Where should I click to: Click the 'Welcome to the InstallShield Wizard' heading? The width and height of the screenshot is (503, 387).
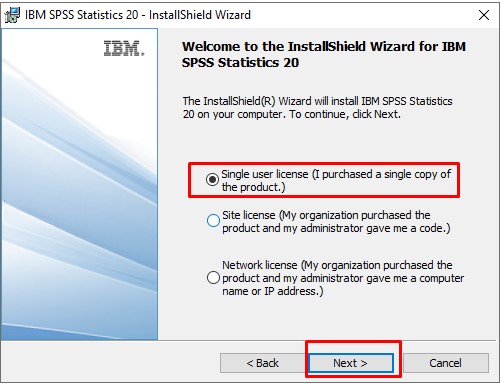click(324, 54)
